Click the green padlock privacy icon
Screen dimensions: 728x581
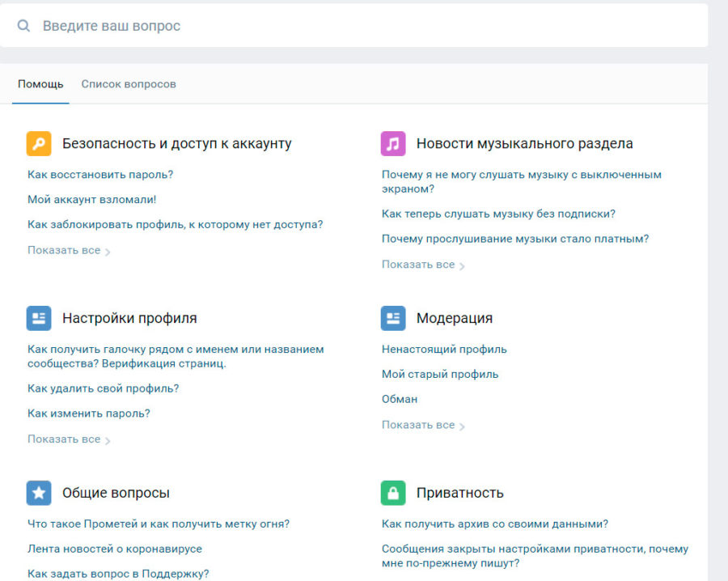[393, 493]
